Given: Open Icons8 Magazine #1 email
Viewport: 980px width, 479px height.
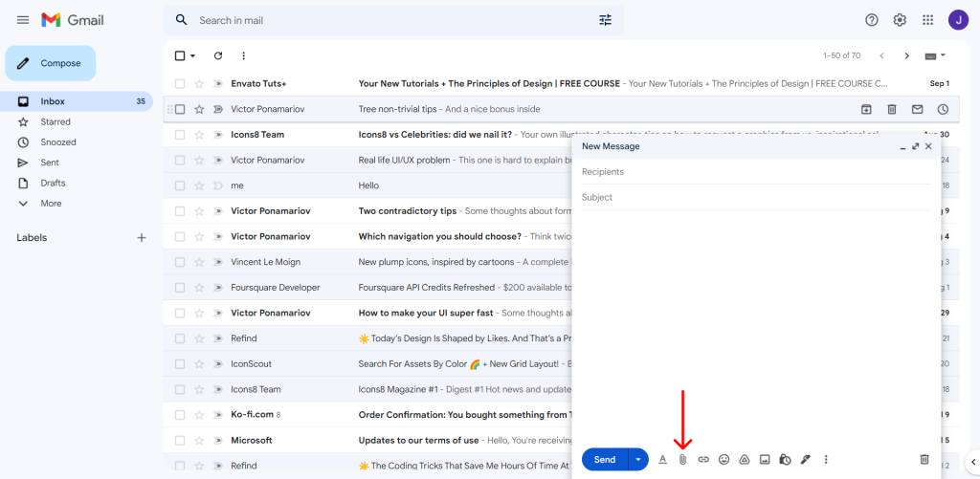Looking at the screenshot, I should [367, 389].
